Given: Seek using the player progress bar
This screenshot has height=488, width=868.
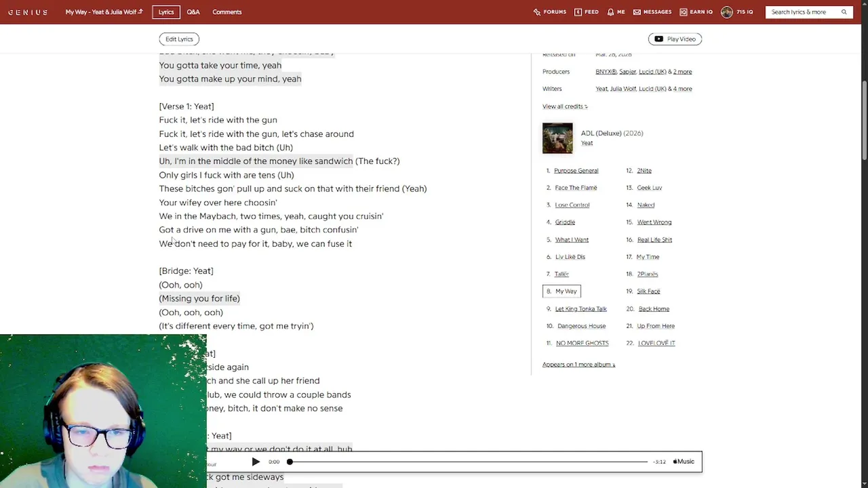Looking at the screenshot, I should [468, 462].
